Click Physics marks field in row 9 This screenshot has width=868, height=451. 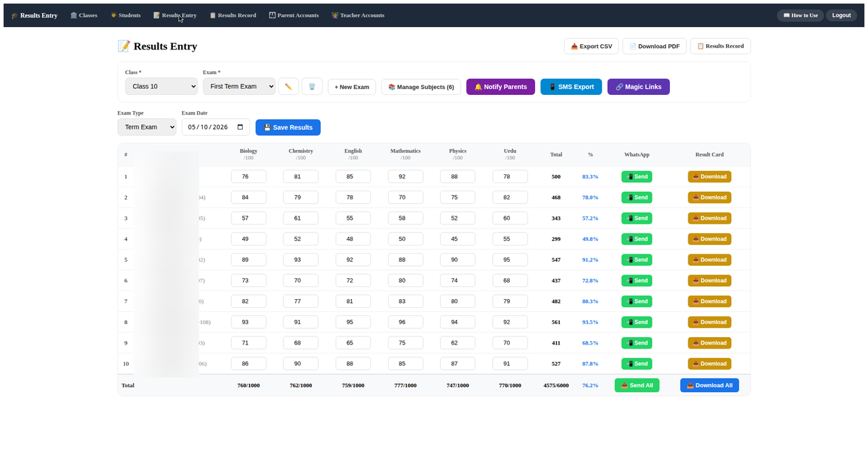pos(458,343)
